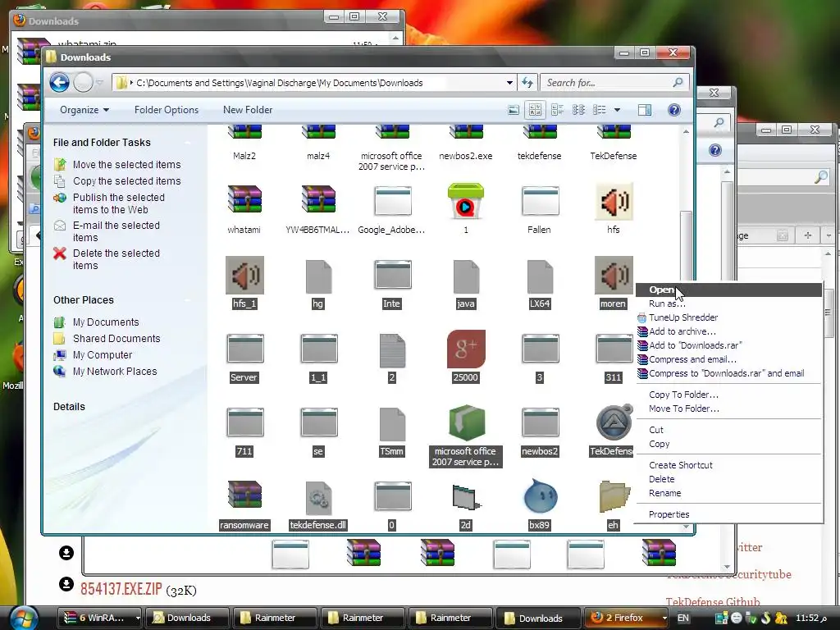Open My Network Places link
This screenshot has height=630, width=840.
tap(115, 372)
